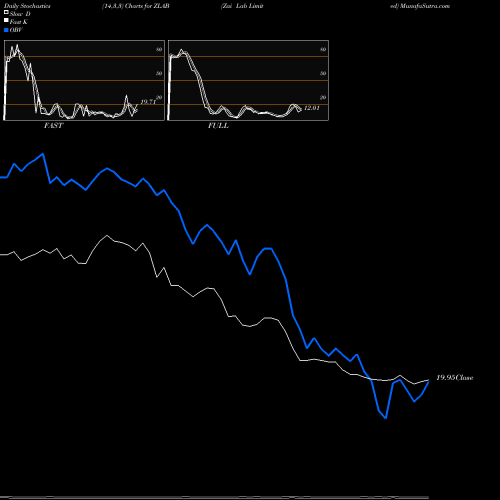The image size is (500, 500).
Task: Click the blue OBV legend swatch
Action: [6, 30]
